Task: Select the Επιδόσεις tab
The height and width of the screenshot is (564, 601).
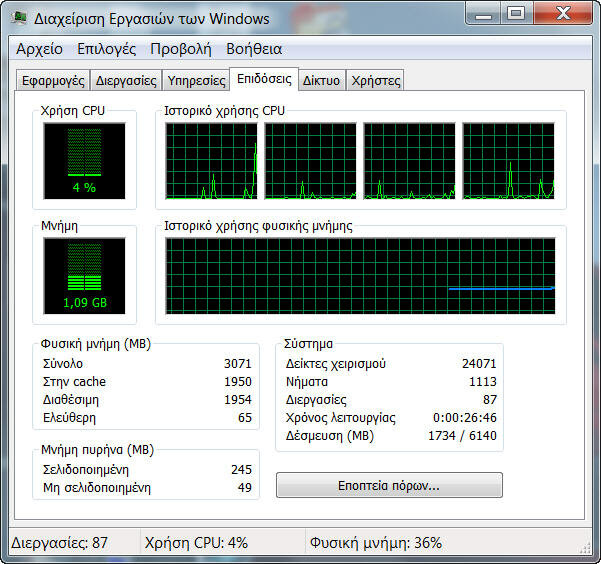Action: pyautogui.click(x=264, y=79)
